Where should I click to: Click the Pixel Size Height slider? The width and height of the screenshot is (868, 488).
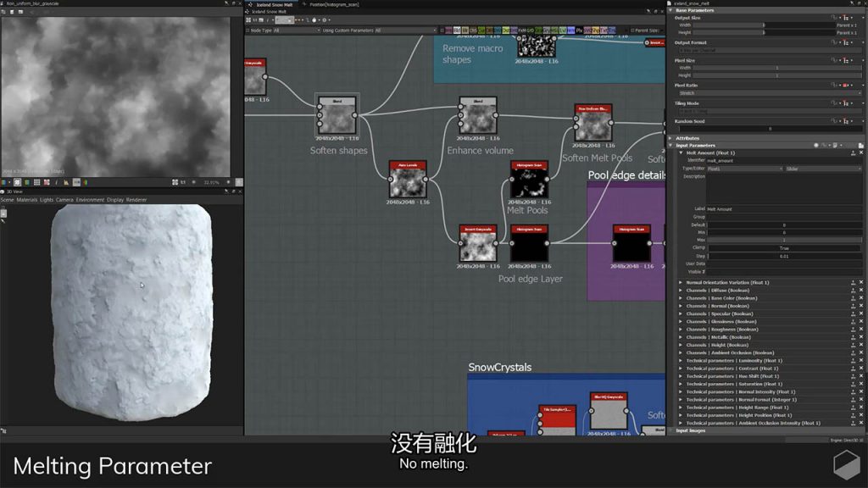(777, 75)
